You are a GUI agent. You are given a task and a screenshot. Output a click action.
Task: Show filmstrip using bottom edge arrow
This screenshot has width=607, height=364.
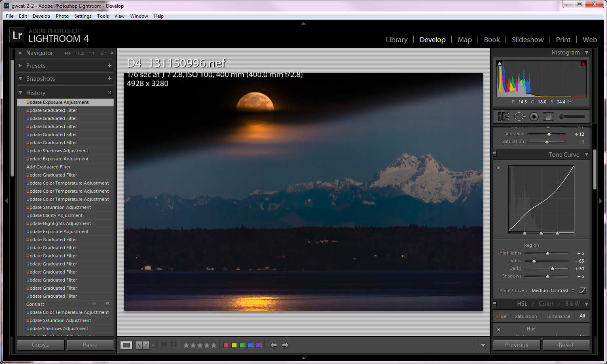tap(303, 357)
